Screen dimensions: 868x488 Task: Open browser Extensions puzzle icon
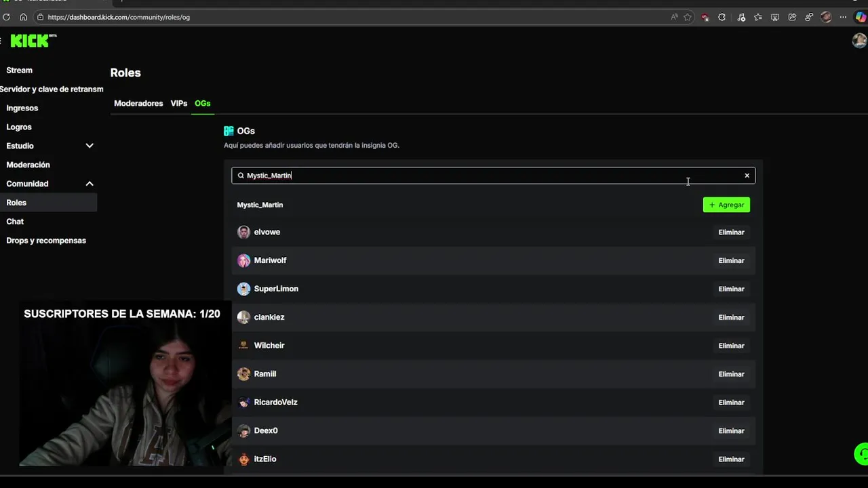722,17
